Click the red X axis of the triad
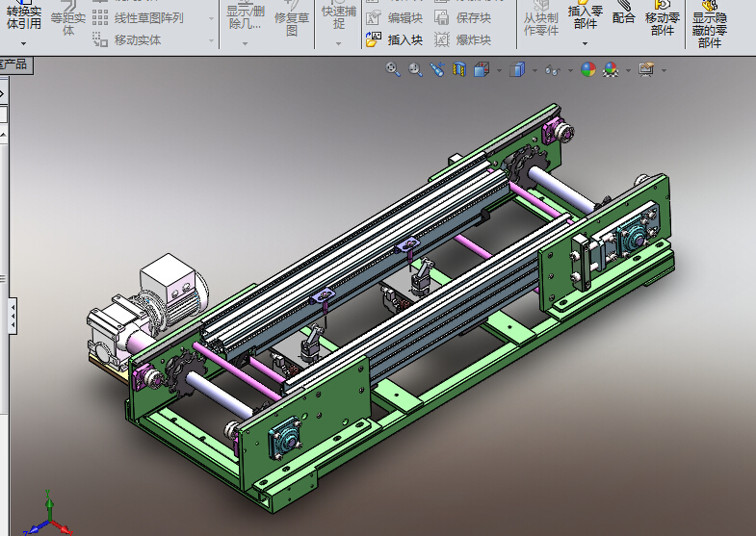Viewport: 756px width, 536px height. [63, 527]
